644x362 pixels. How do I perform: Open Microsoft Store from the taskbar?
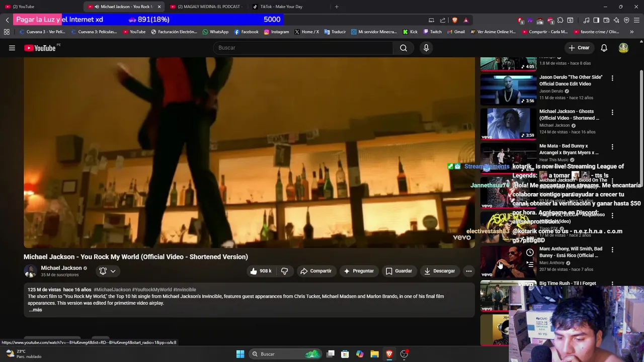(x=345, y=354)
